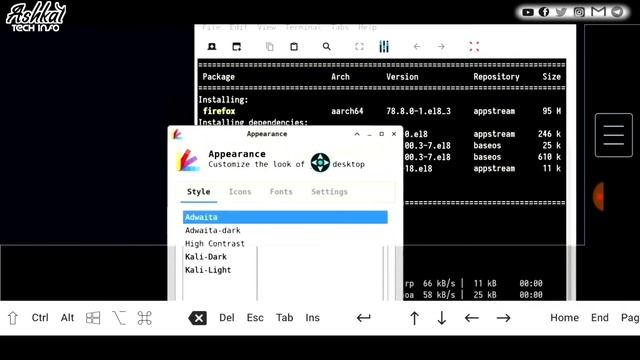Go to next tab using the right arrow toolbar icon
The width and height of the screenshot is (640, 360).
[x=441, y=47]
